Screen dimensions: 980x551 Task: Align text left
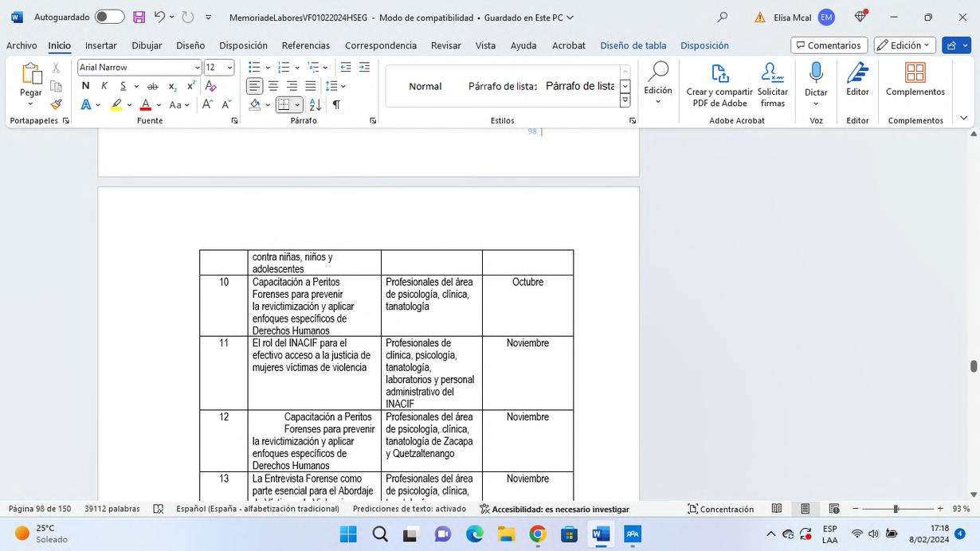pos(254,86)
